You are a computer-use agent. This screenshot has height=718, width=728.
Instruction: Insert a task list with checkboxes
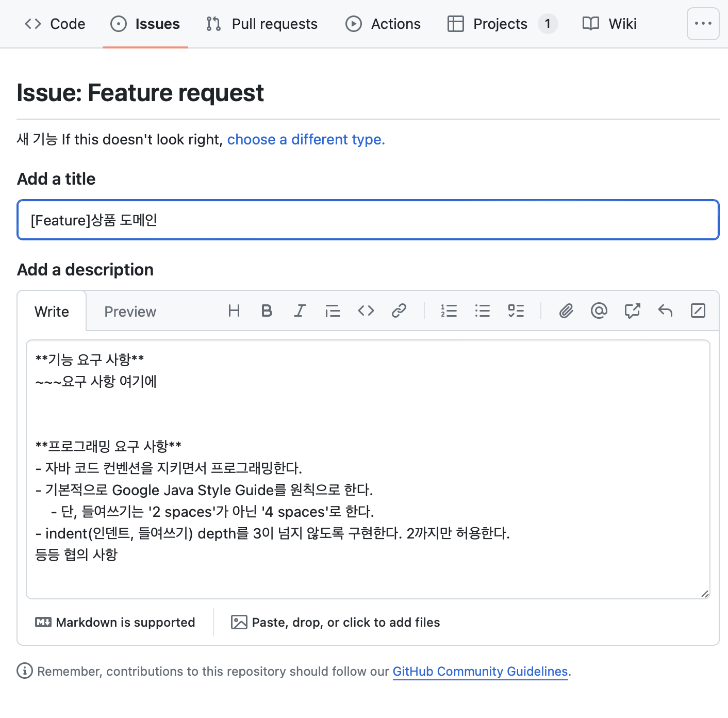pyautogui.click(x=516, y=311)
